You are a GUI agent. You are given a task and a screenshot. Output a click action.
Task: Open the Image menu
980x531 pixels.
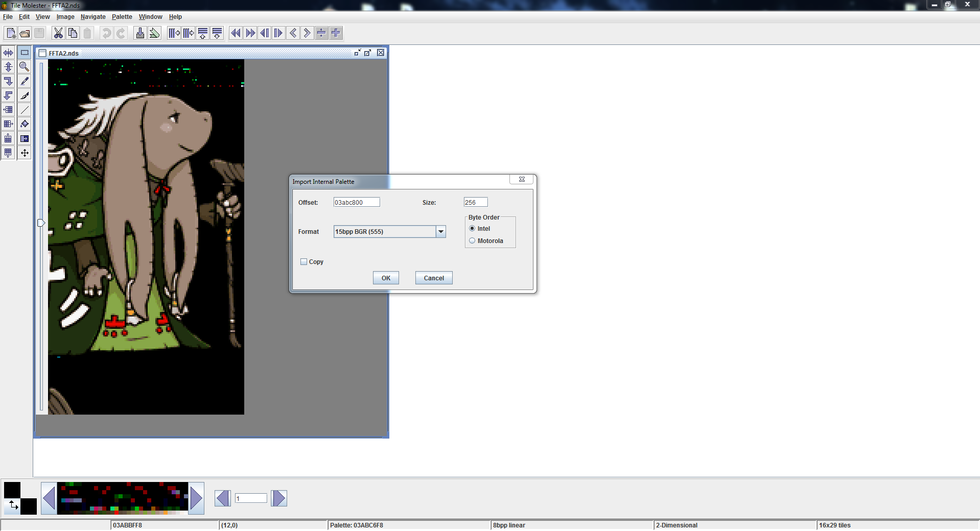tap(65, 17)
